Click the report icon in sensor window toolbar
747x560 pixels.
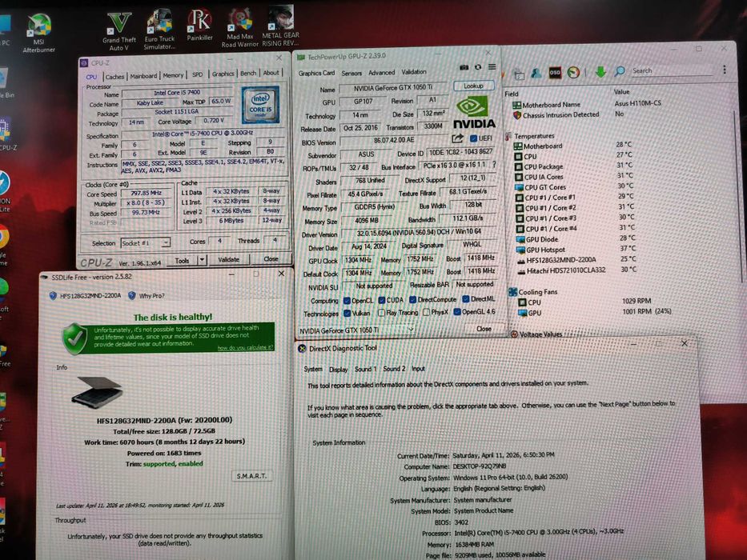(520, 74)
